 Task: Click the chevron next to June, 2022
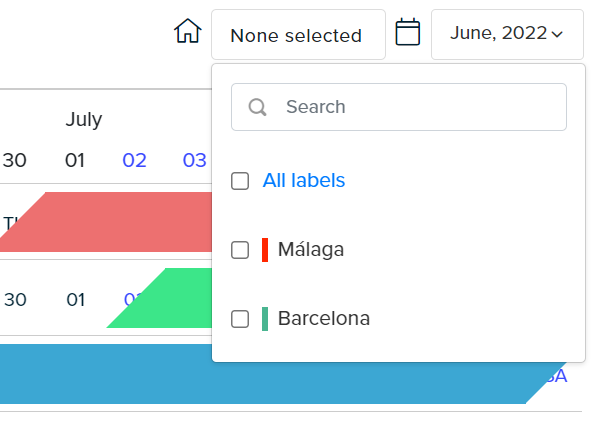point(557,35)
